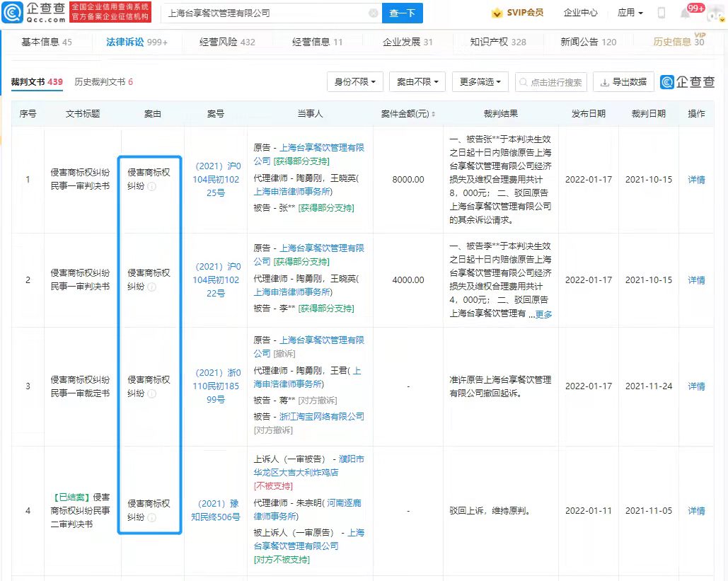
Task: Switch to 经营信息 tab
Action: point(318,42)
